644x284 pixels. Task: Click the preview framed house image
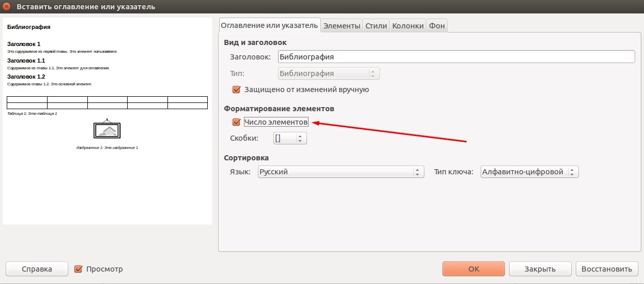pos(107,129)
